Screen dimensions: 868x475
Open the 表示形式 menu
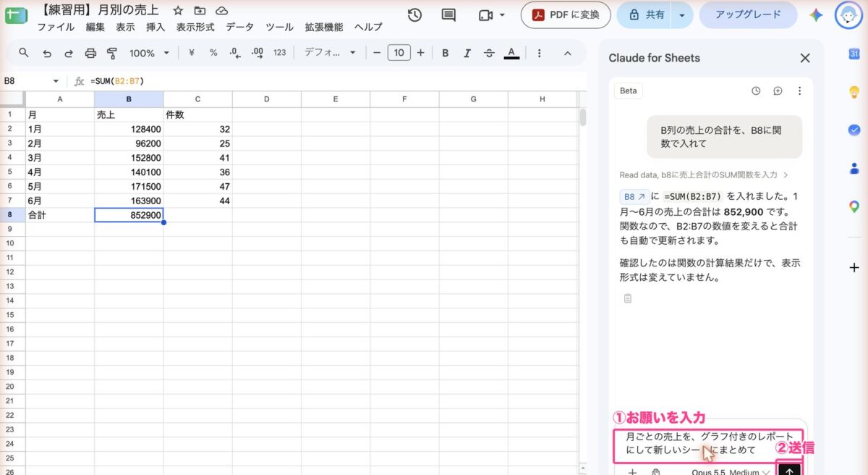[195, 27]
